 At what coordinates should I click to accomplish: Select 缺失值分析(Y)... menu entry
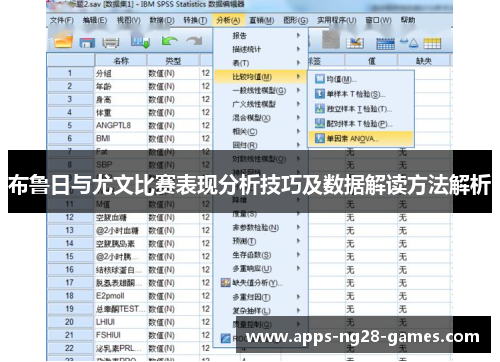tap(260, 283)
